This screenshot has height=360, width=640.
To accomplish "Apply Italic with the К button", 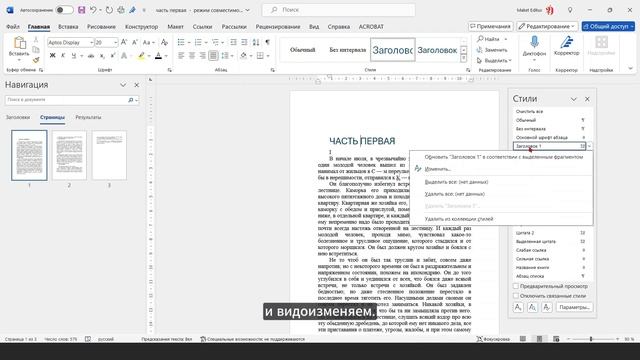I will 63,56.
